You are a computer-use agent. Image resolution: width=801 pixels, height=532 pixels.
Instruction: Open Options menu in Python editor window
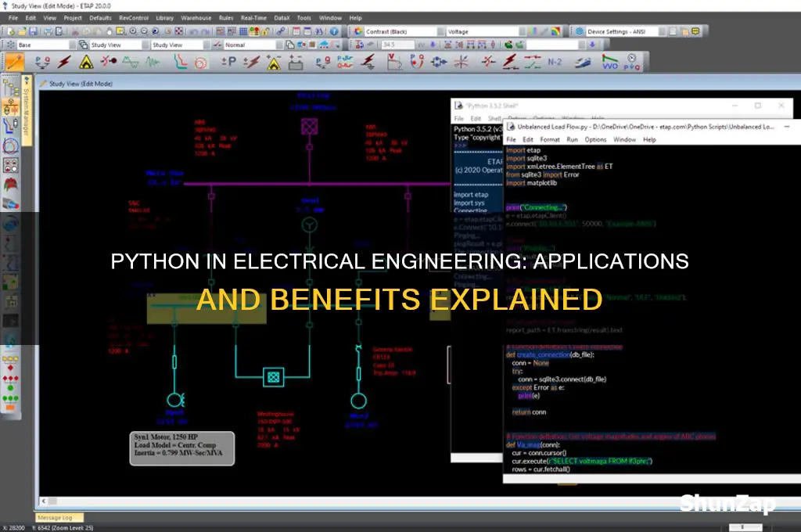click(x=595, y=139)
